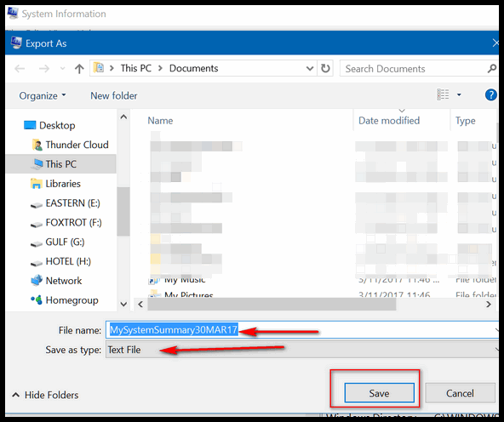The height and width of the screenshot is (422, 504).
Task: Click the Libraries folder icon
Action: (37, 184)
